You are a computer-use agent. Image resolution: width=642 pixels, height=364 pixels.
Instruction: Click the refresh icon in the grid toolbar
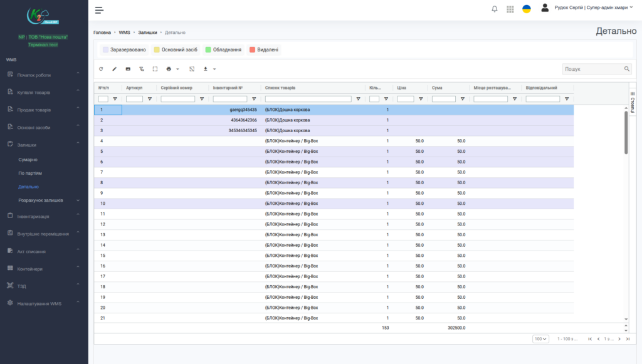[101, 69]
